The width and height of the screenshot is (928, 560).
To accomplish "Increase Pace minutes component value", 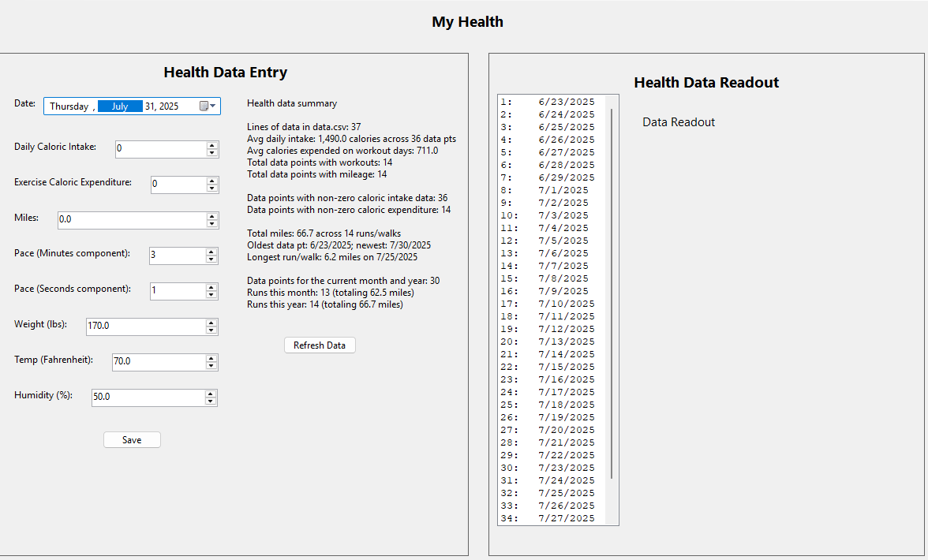I will coord(211,252).
